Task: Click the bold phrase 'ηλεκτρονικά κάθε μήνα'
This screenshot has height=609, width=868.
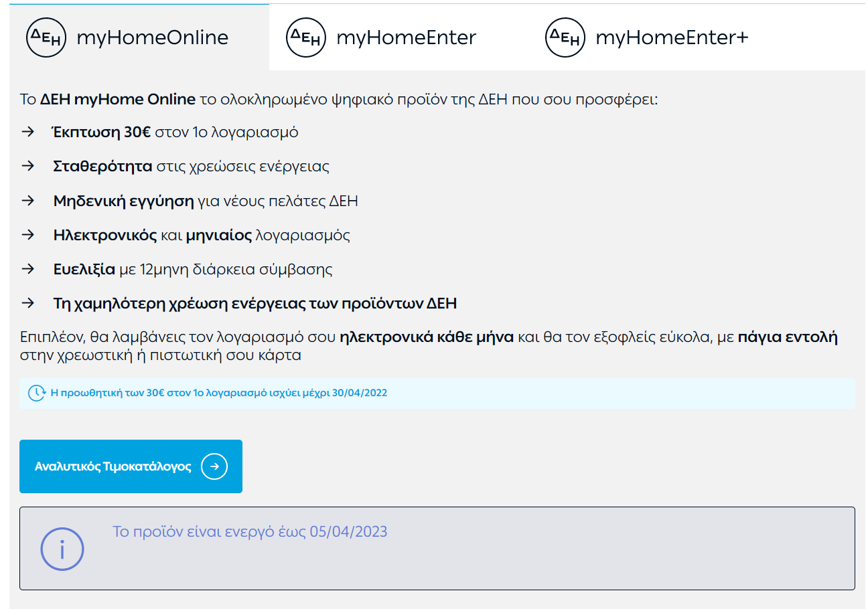Action: click(x=427, y=337)
